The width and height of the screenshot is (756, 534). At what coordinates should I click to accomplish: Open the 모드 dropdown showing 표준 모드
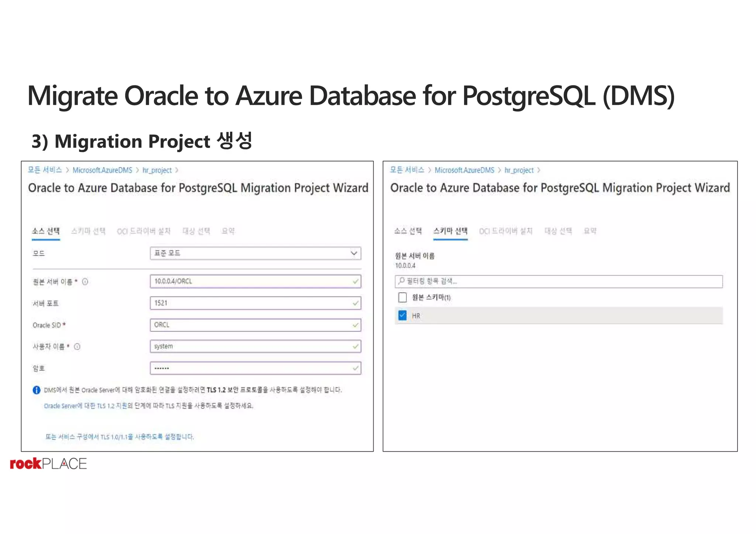(255, 254)
